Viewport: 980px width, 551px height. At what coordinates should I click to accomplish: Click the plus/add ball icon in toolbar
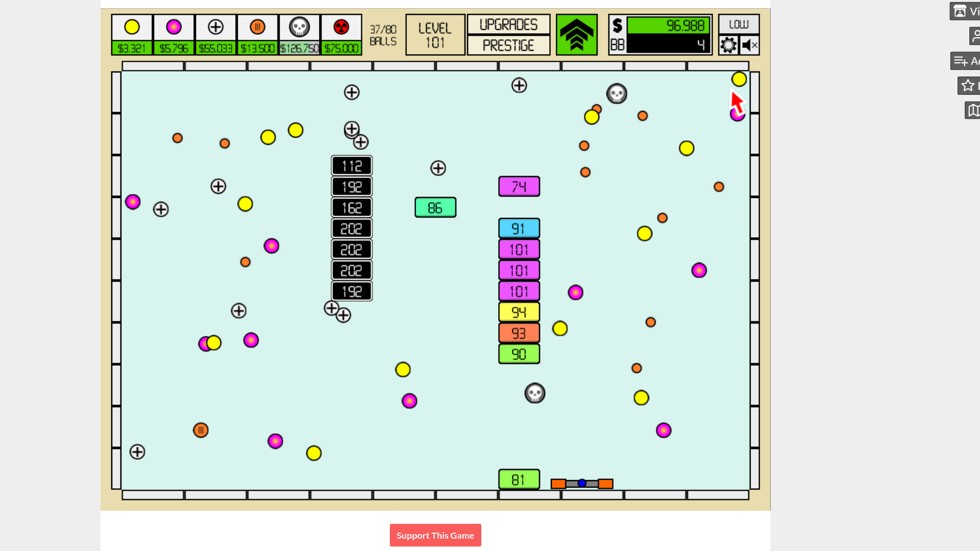pos(215,26)
